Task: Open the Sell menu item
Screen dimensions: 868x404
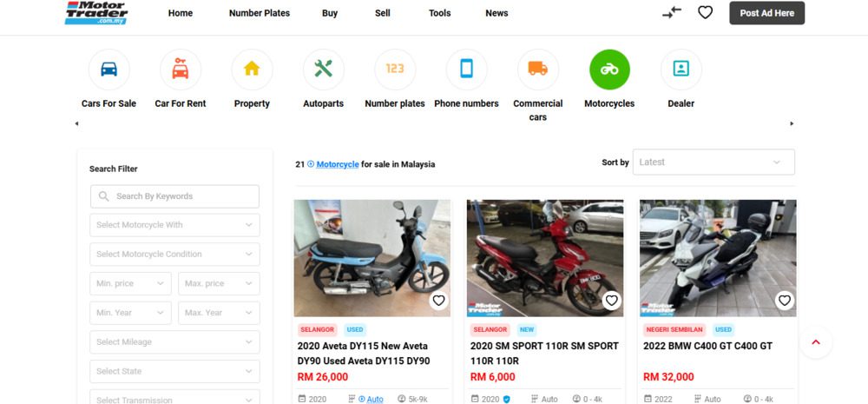Action: click(x=383, y=13)
